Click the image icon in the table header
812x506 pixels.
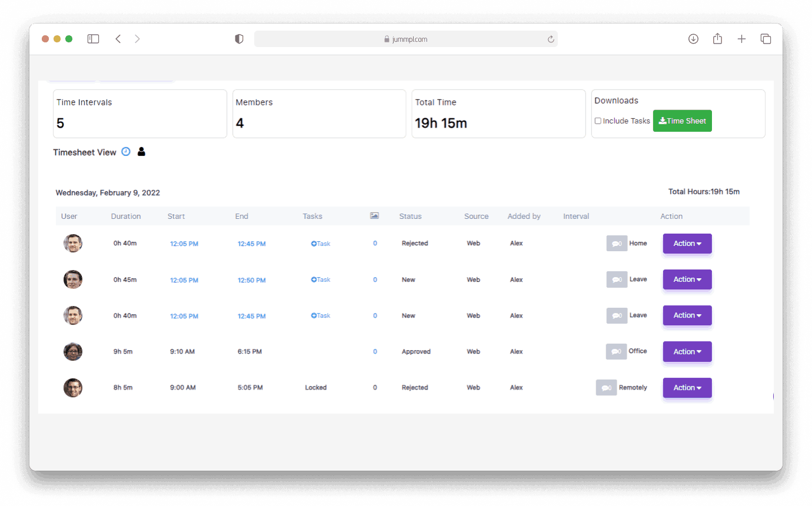375,215
